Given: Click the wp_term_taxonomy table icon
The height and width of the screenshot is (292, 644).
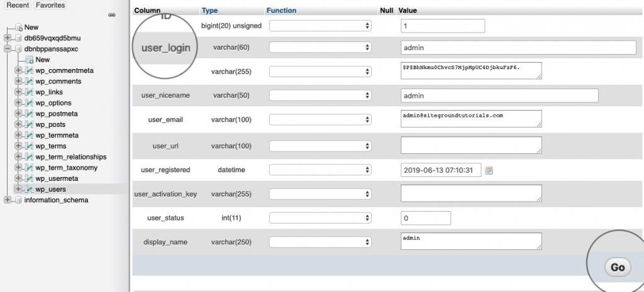Looking at the screenshot, I should (29, 168).
